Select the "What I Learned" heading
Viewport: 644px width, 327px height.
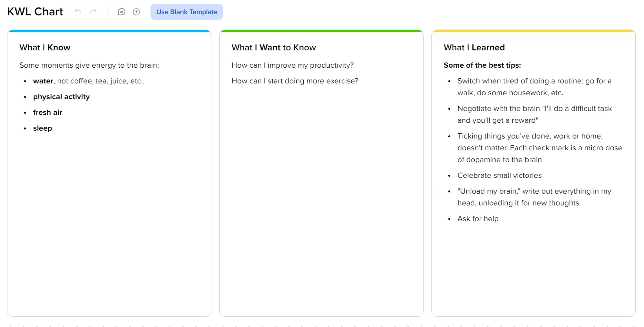point(474,48)
